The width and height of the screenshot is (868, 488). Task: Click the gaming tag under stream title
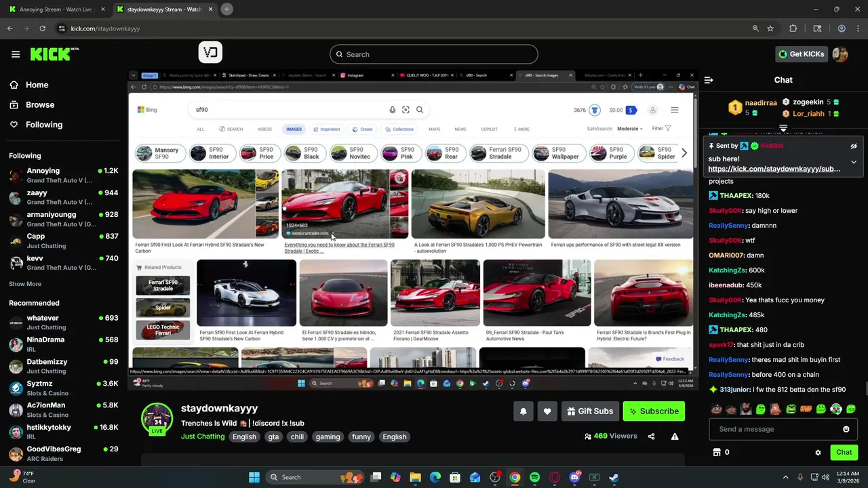coord(328,437)
